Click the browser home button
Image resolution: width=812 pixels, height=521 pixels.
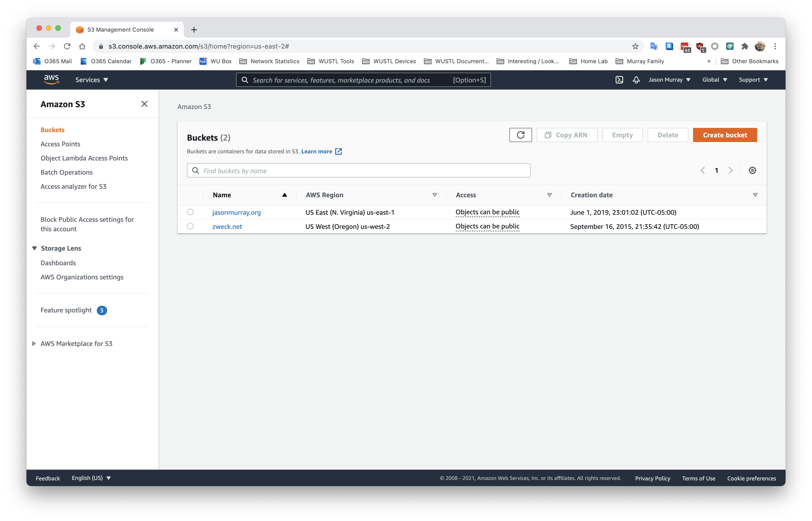pos(82,46)
